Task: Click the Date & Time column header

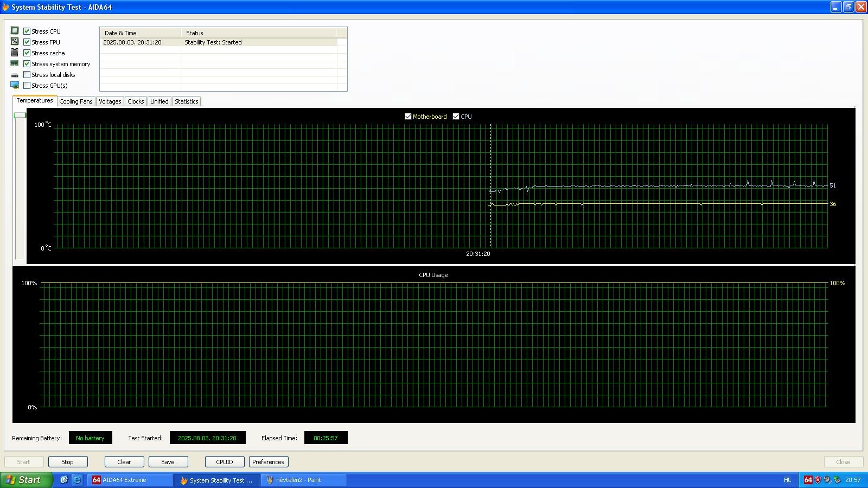Action: pos(141,33)
